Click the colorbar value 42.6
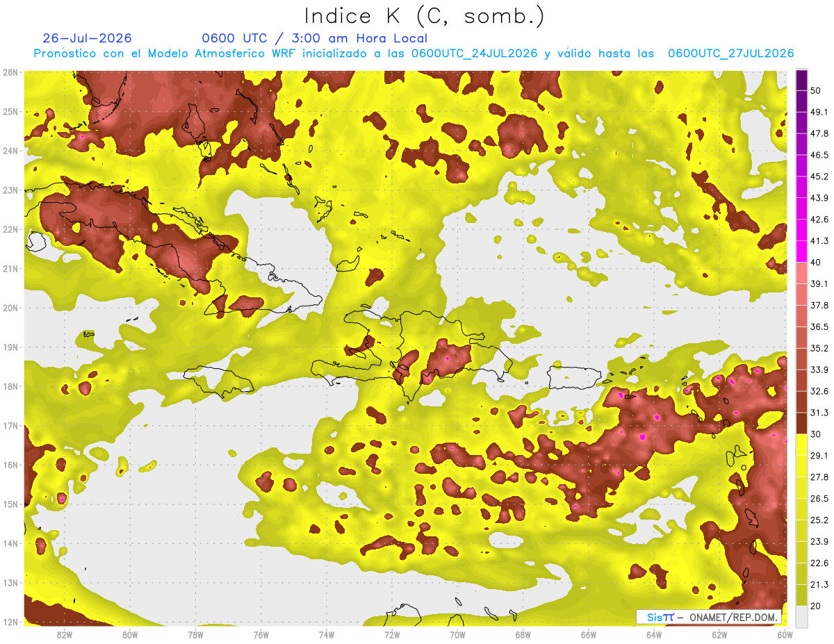This screenshot has height=644, width=834. (x=819, y=220)
